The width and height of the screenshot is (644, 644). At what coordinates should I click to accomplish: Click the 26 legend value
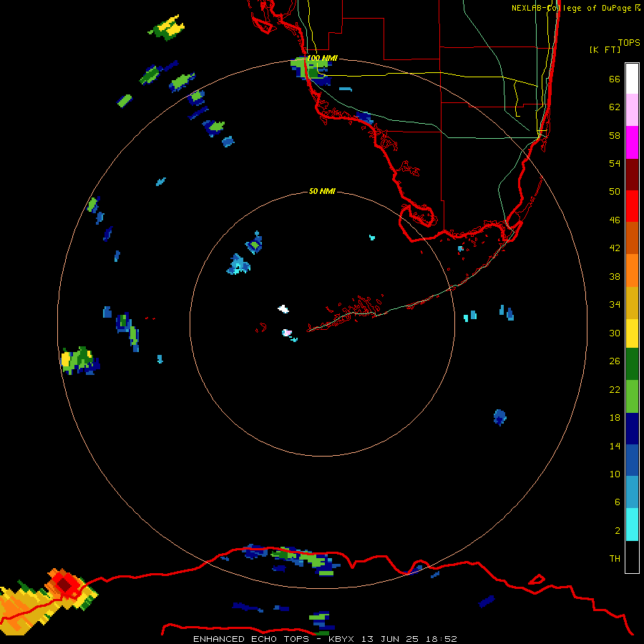coord(615,361)
